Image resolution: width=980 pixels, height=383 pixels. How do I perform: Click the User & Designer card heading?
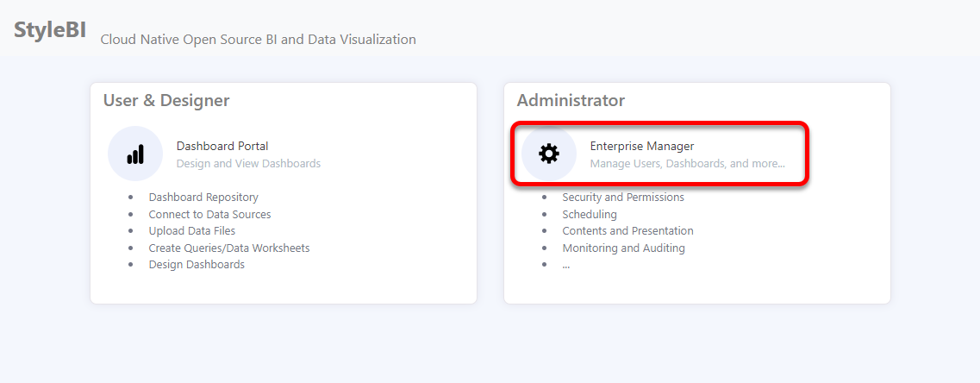tap(166, 100)
